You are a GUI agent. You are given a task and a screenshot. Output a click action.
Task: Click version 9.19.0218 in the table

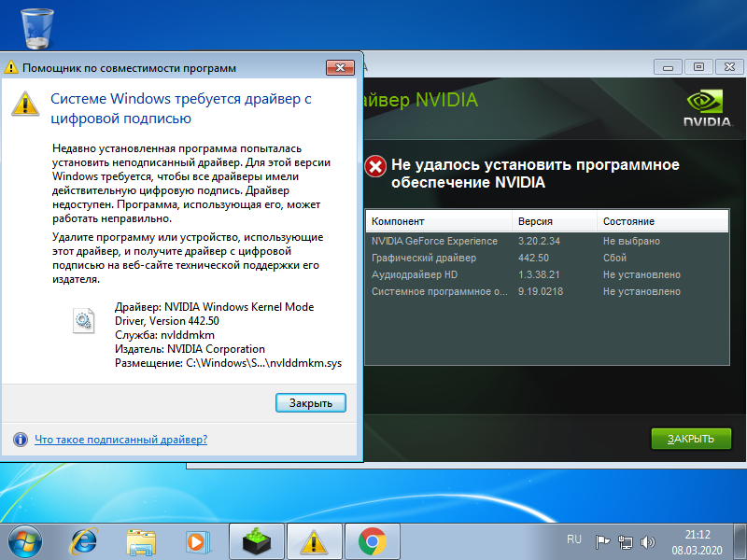pyautogui.click(x=541, y=291)
